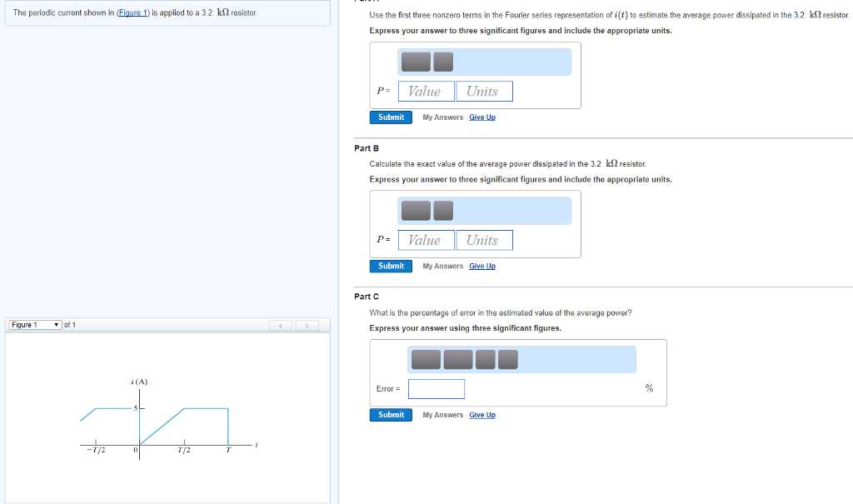
Task: Click second toolbar button in Part A answer box
Action: pyautogui.click(x=443, y=62)
